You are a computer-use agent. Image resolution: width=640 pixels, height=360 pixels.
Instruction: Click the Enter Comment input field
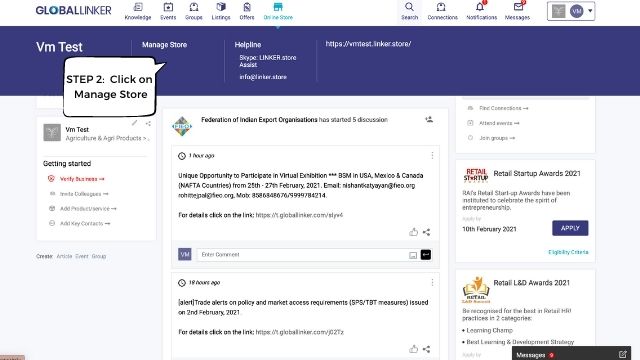pyautogui.click(x=302, y=255)
